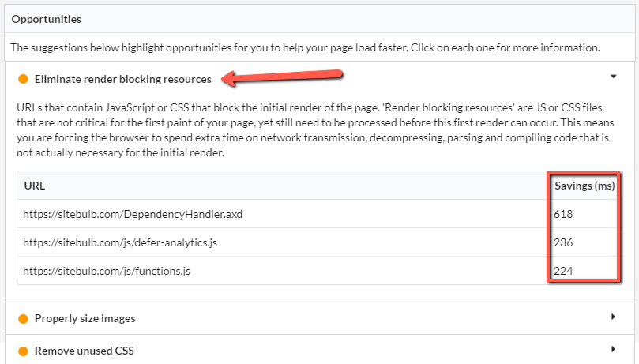Click orange status dot for Remove unused CSS
The width and height of the screenshot is (639, 364).
coord(23,351)
